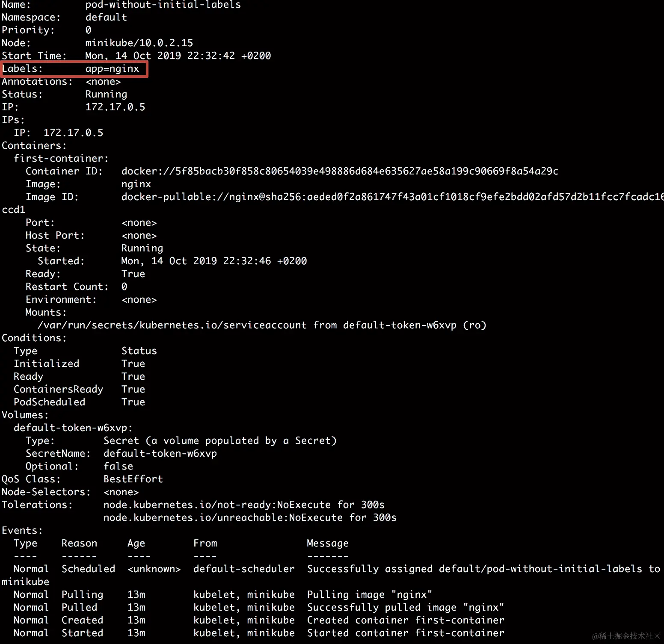Image resolution: width=664 pixels, height=644 pixels.
Task: Select the Start Time timestamp
Action: point(178,56)
